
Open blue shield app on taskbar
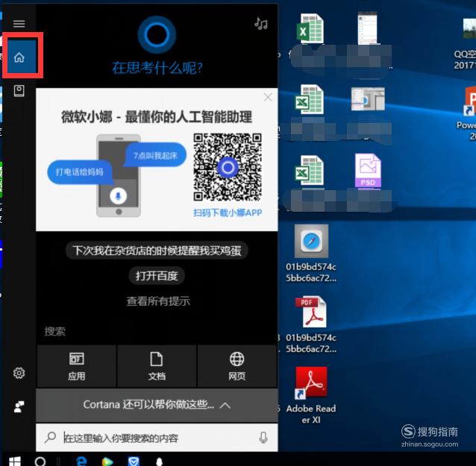coord(134,462)
